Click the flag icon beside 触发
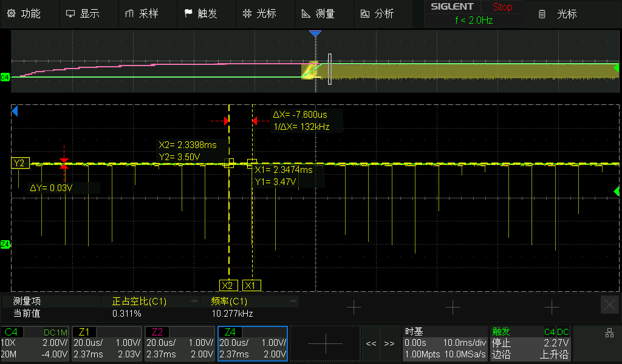 (x=188, y=13)
